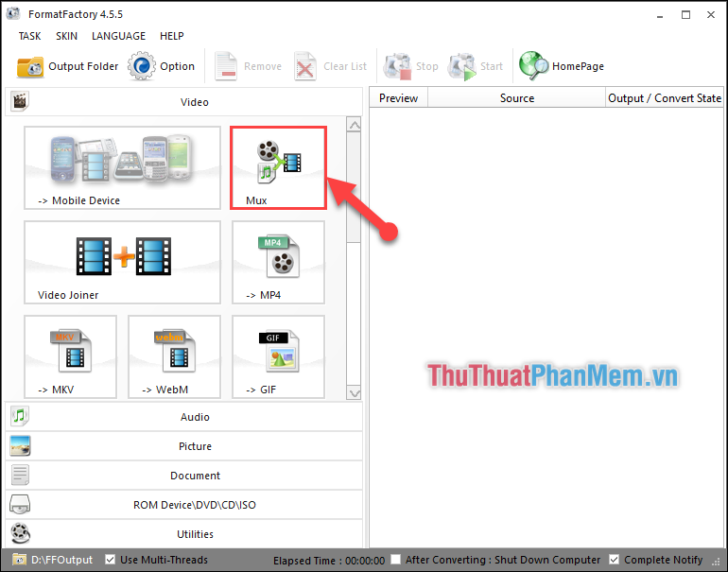Expand the Utilities category section
This screenshot has width=728, height=572.
(182, 534)
